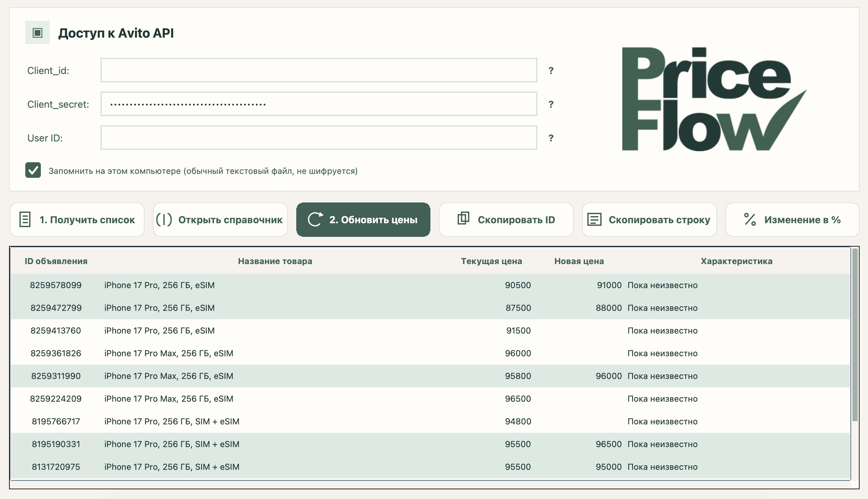868x499 pixels.
Task: Open the User ID help question mark
Action: [551, 138]
